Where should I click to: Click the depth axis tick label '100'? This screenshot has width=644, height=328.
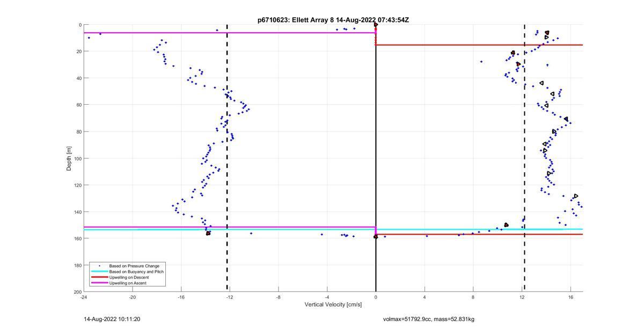[77, 158]
